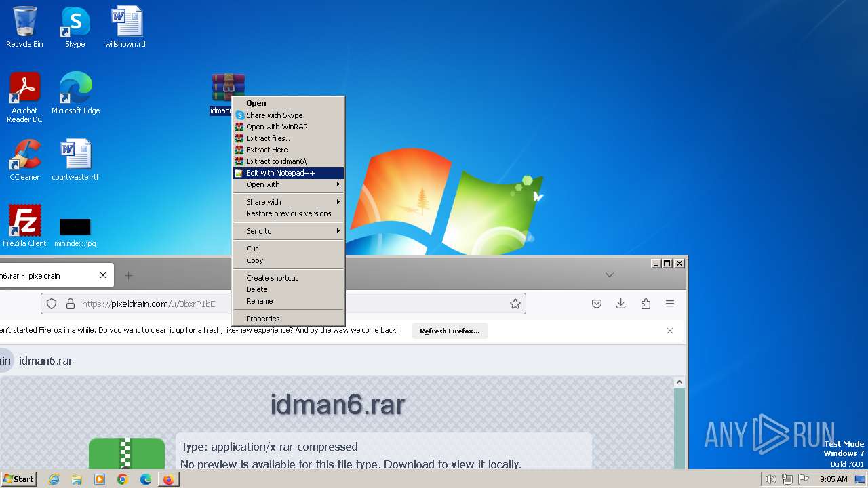The width and height of the screenshot is (868, 488).
Task: Open the list all tabs dropdown
Action: pos(610,275)
